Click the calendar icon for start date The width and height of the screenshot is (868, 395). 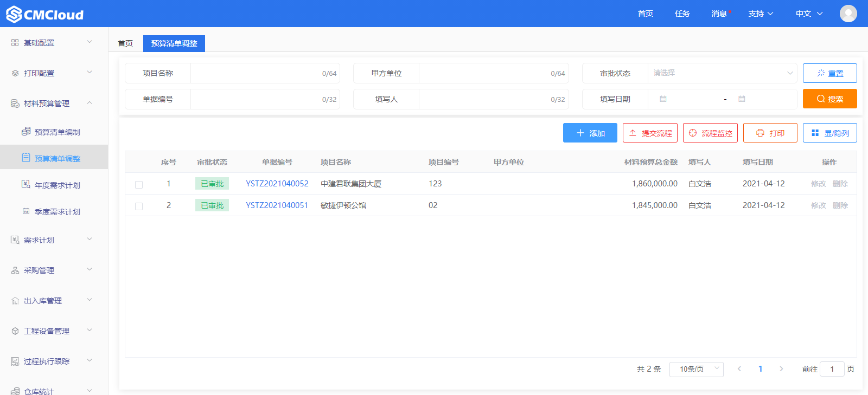[663, 99]
